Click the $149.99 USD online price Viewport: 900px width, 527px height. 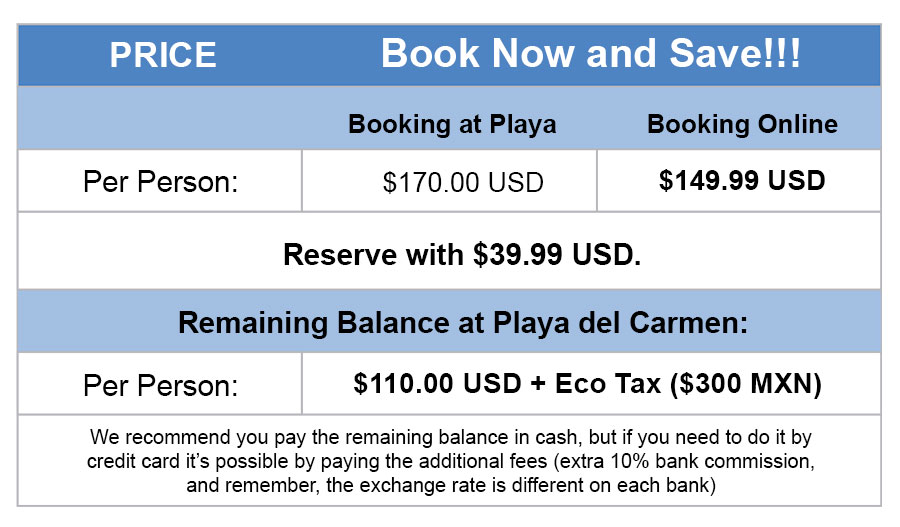pos(742,180)
